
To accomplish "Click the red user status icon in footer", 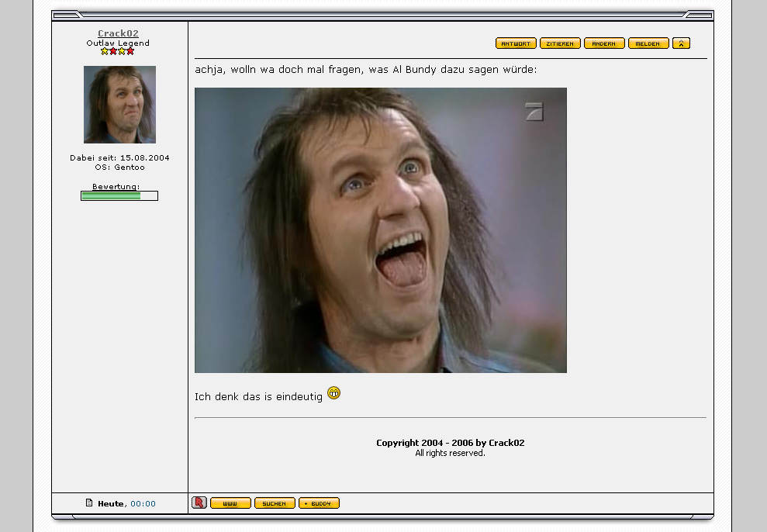I will click(199, 503).
